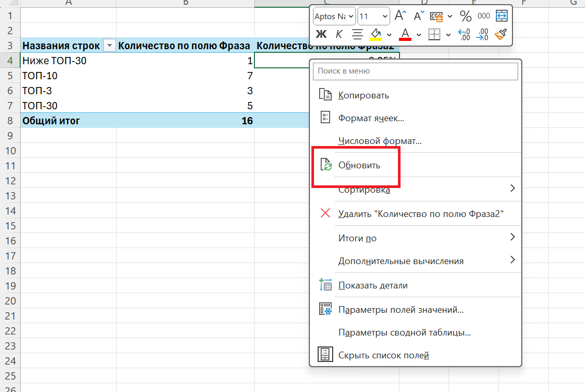
Task: Click merge and center icon
Action: coord(502,16)
